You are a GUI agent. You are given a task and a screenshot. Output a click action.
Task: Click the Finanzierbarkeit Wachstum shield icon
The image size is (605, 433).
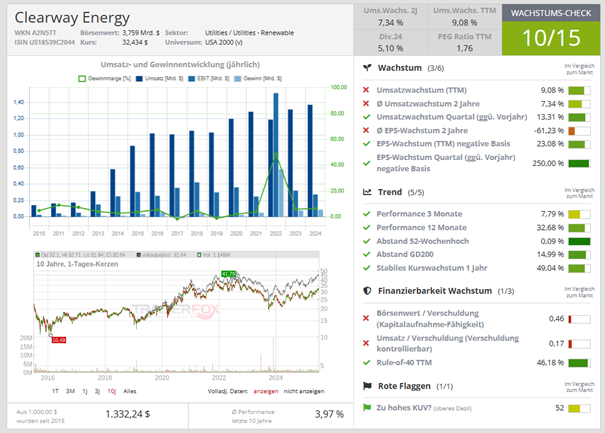367,291
